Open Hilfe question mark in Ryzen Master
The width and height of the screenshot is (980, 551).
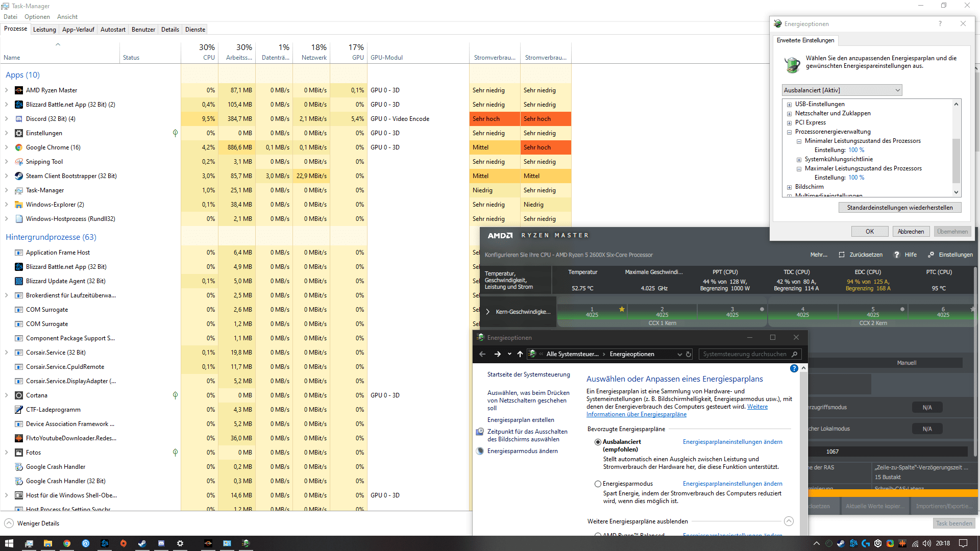(897, 255)
